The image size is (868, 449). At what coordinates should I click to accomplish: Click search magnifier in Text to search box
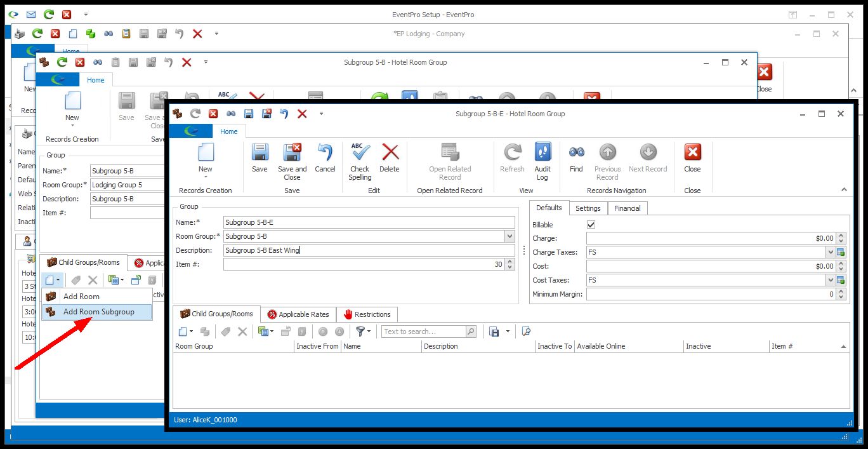coord(471,332)
